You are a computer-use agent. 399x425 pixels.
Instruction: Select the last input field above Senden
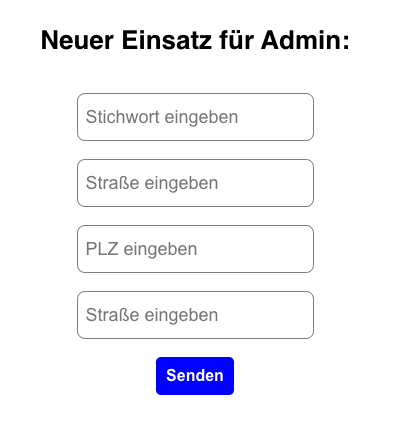(195, 315)
